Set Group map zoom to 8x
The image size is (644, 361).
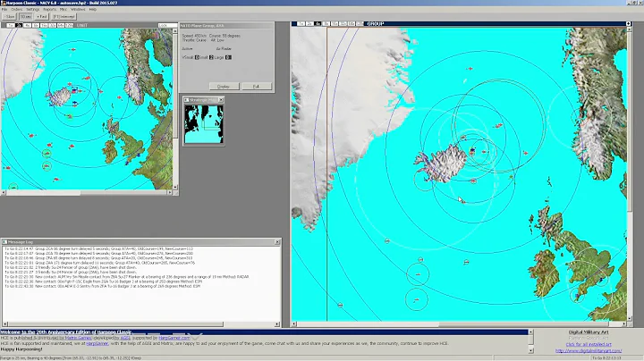point(326,24)
